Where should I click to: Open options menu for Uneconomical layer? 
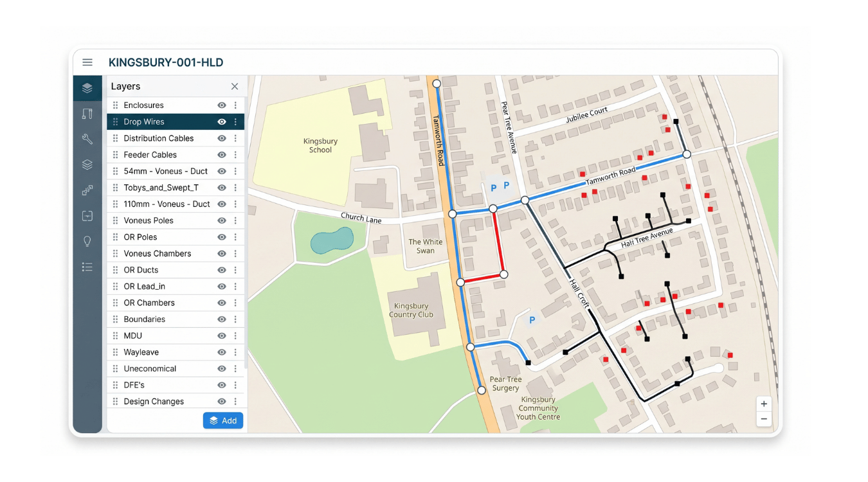coord(235,369)
